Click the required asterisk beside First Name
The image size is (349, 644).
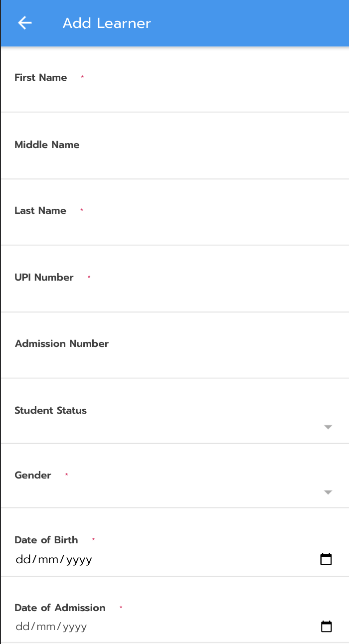(x=83, y=77)
